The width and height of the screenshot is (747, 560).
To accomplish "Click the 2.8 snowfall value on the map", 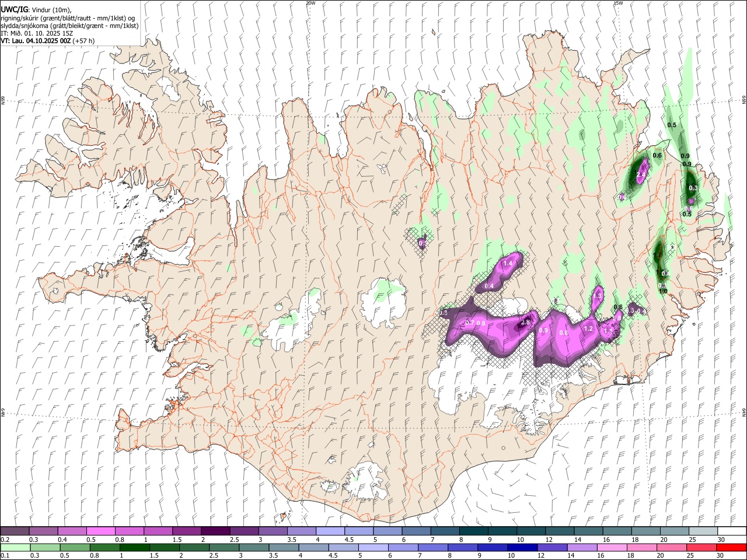I will pos(525,322).
